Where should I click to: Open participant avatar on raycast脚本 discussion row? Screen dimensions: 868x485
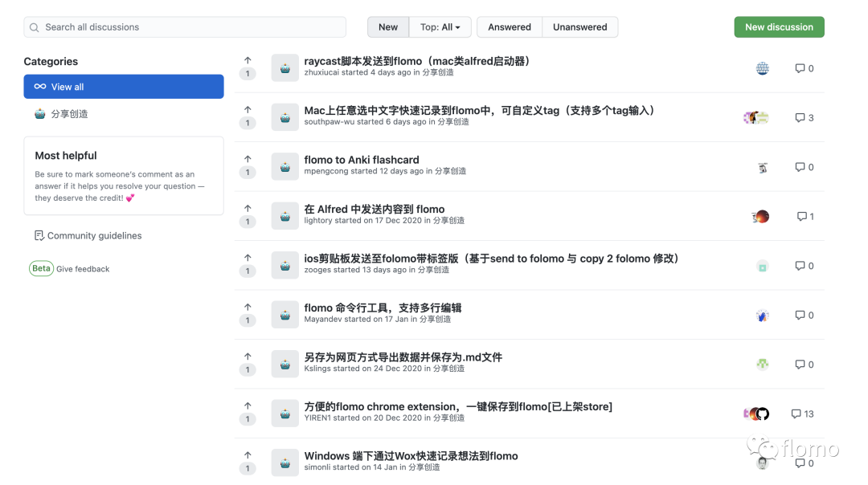pos(762,68)
